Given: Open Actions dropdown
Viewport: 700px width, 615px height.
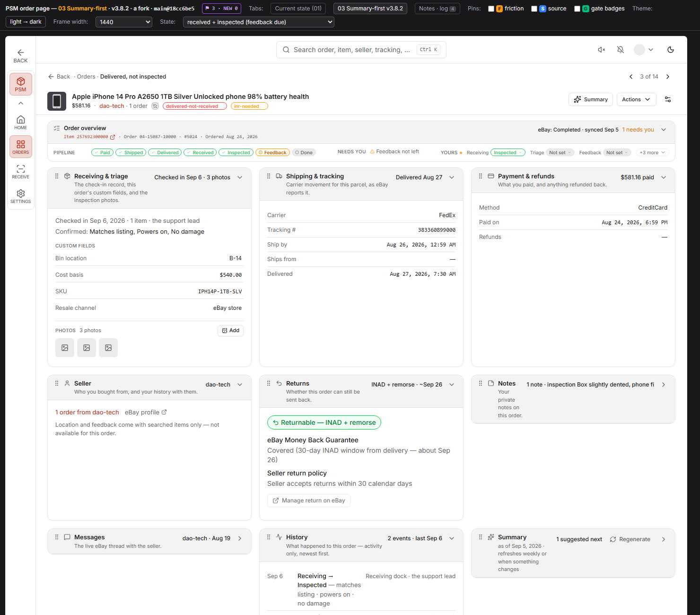Looking at the screenshot, I should point(636,99).
